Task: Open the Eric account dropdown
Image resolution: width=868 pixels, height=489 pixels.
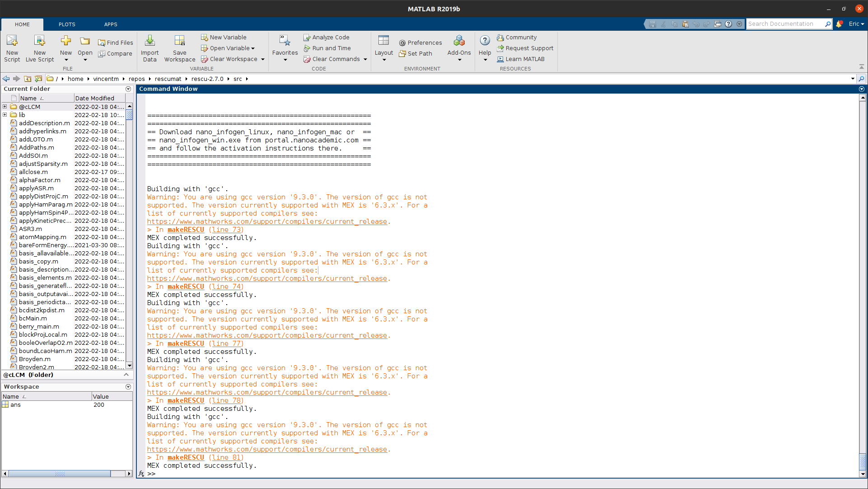Action: [x=856, y=24]
